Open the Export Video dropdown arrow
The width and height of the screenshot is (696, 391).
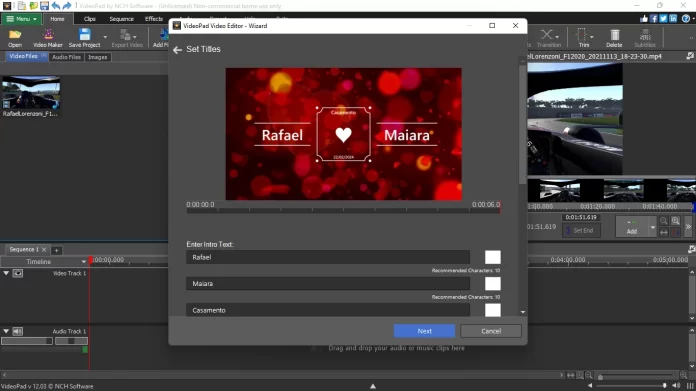click(x=135, y=37)
